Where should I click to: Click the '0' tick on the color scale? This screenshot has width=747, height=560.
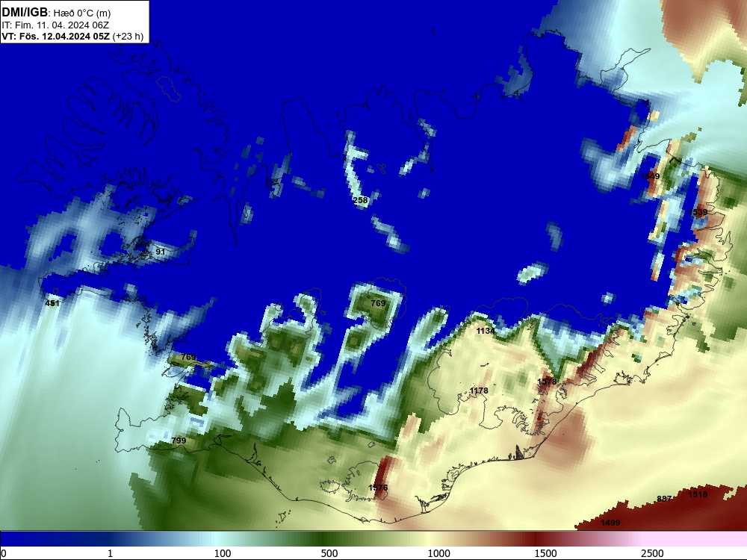[4, 553]
